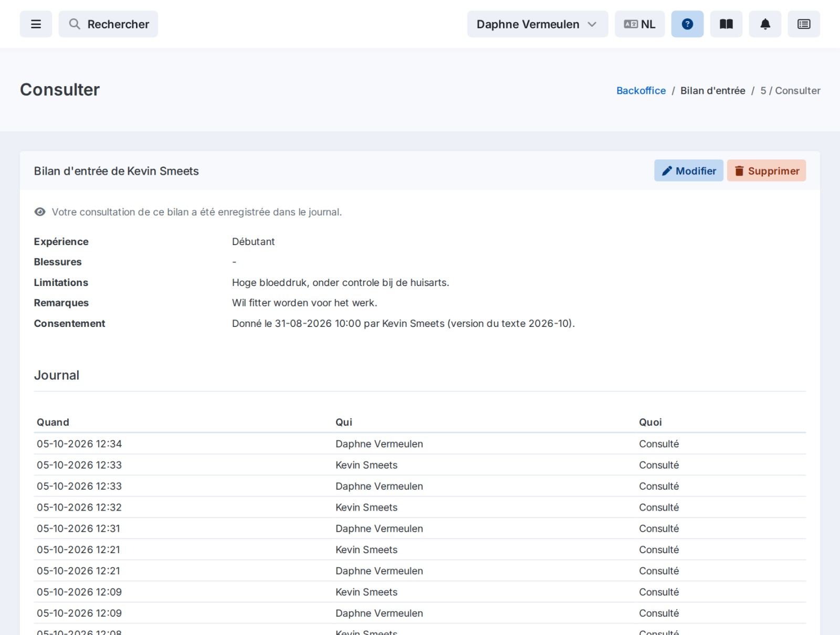Show notifications via bell icon
Viewport: 840px width, 635px height.
(765, 24)
